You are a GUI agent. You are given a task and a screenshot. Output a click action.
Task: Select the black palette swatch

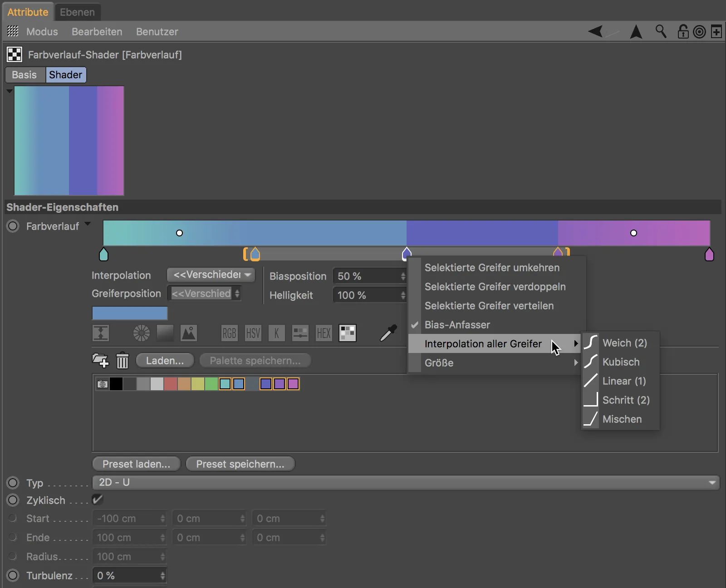click(116, 384)
